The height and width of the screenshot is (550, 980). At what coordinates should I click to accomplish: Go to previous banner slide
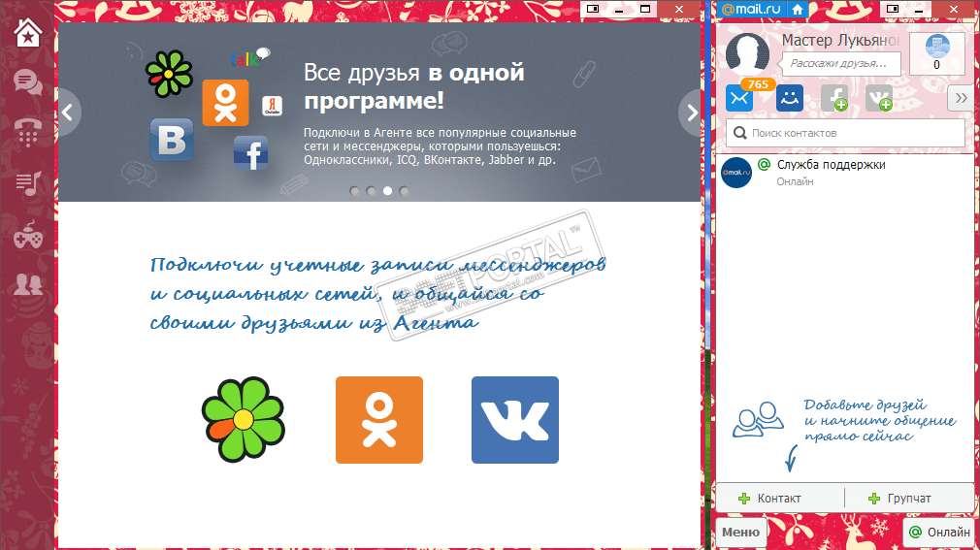[x=68, y=113]
